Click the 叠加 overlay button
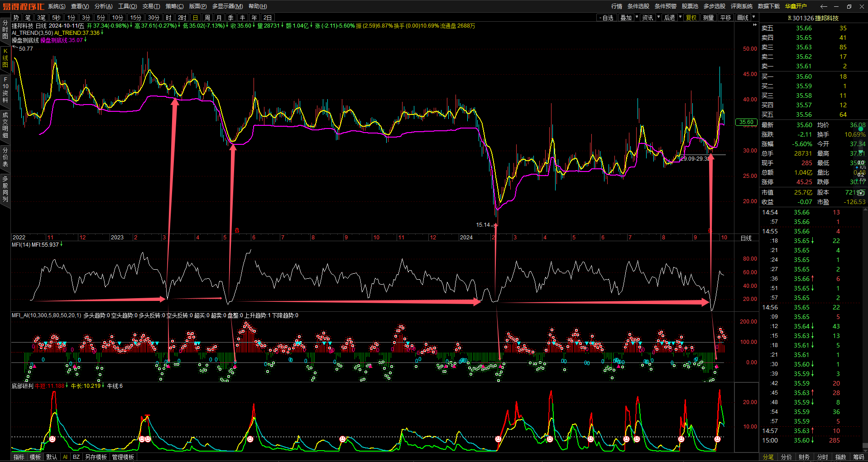 [x=626, y=18]
